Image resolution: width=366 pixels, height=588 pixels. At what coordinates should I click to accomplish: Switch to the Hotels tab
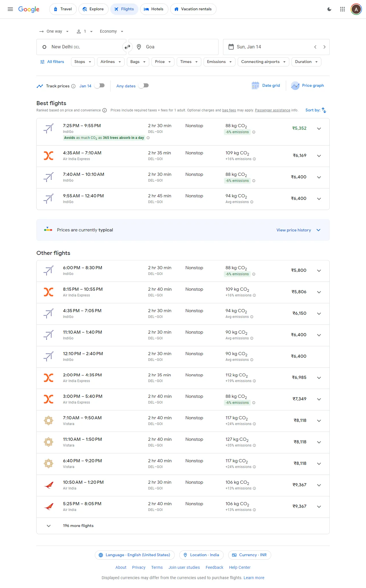pos(154,9)
